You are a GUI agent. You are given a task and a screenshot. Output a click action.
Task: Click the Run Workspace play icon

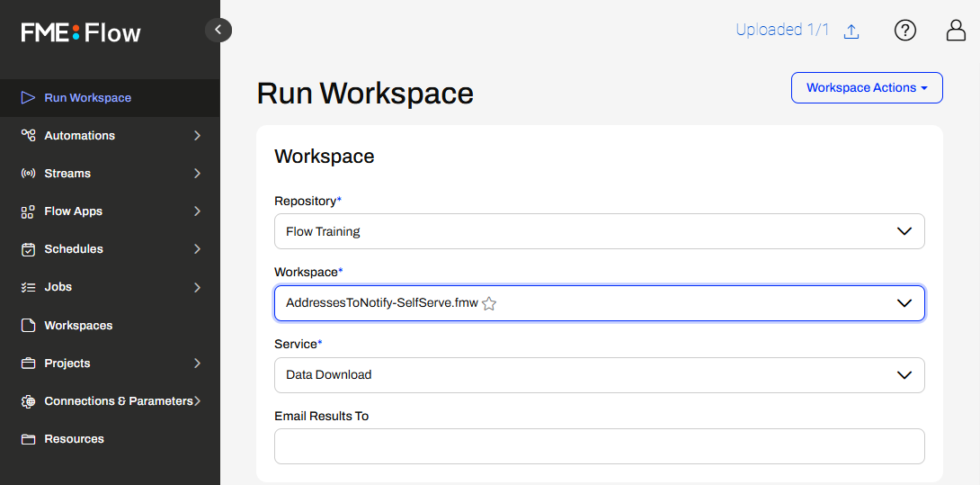[28, 97]
